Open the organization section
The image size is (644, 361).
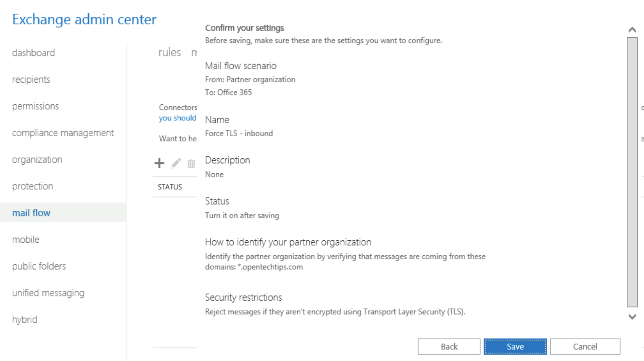click(x=37, y=159)
